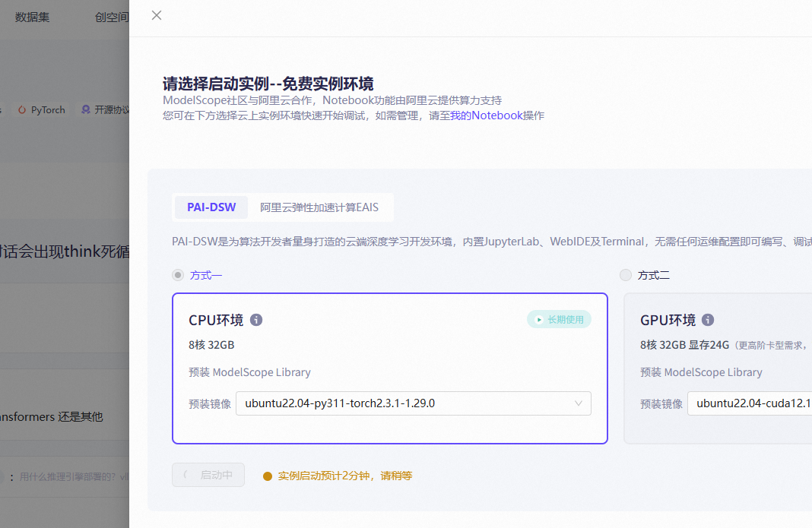Click the orange launch status dot

click(267, 476)
